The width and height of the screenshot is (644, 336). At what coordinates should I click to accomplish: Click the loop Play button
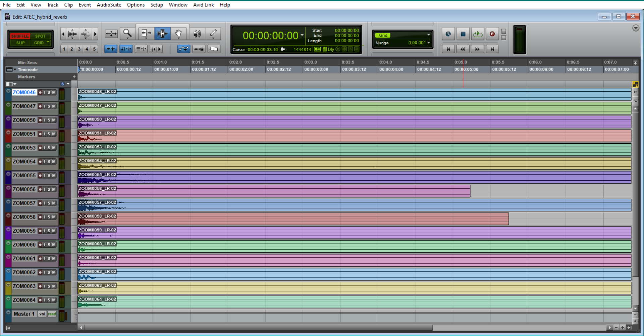point(477,34)
